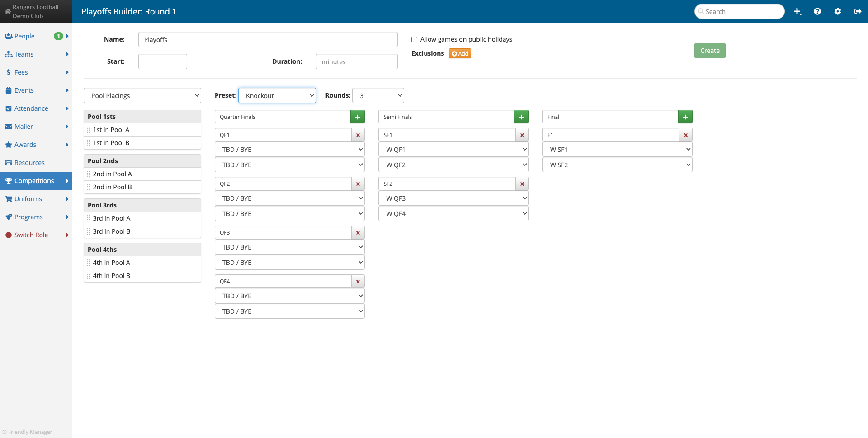Viewport: 868px width, 438px height.
Task: Click the add-person plus icon in top bar
Action: click(x=797, y=11)
